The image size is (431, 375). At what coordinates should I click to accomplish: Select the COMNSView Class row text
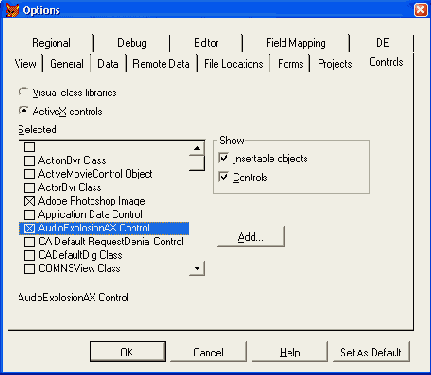pyautogui.click(x=79, y=269)
